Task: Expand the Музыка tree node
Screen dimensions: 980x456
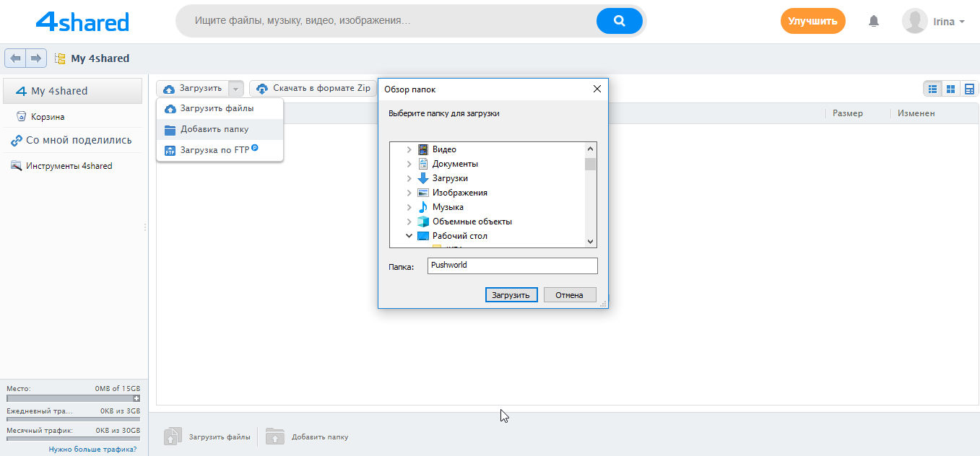Action: 409,207
